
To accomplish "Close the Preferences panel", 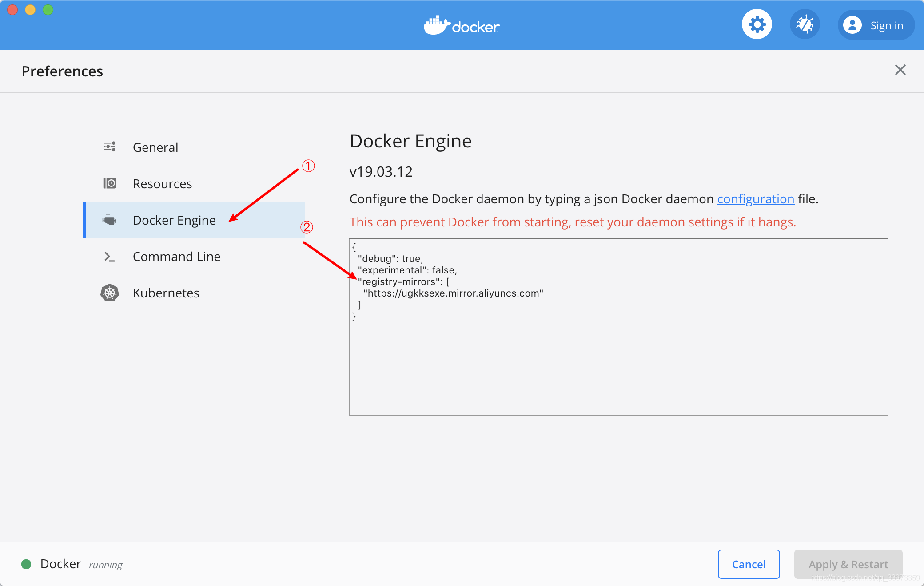I will point(900,70).
